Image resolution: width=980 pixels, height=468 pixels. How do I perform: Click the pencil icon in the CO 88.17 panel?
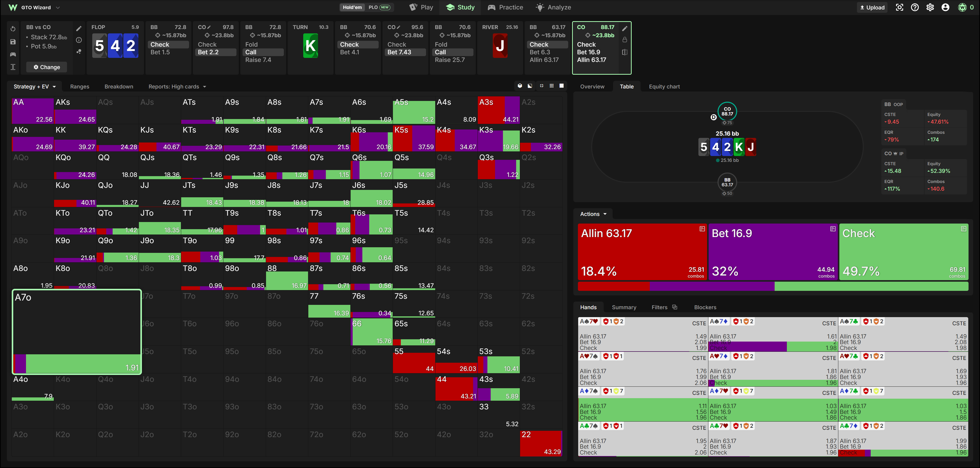(624, 29)
